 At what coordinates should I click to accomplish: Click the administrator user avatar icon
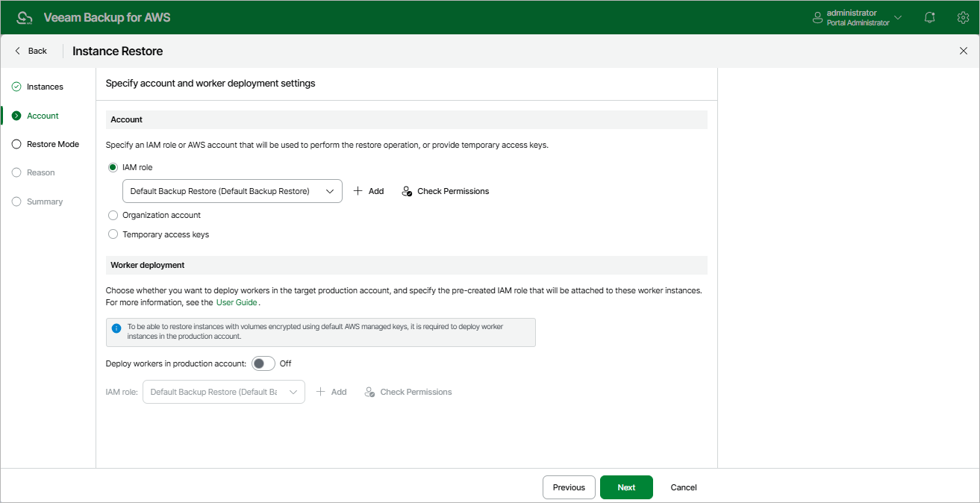[817, 17]
